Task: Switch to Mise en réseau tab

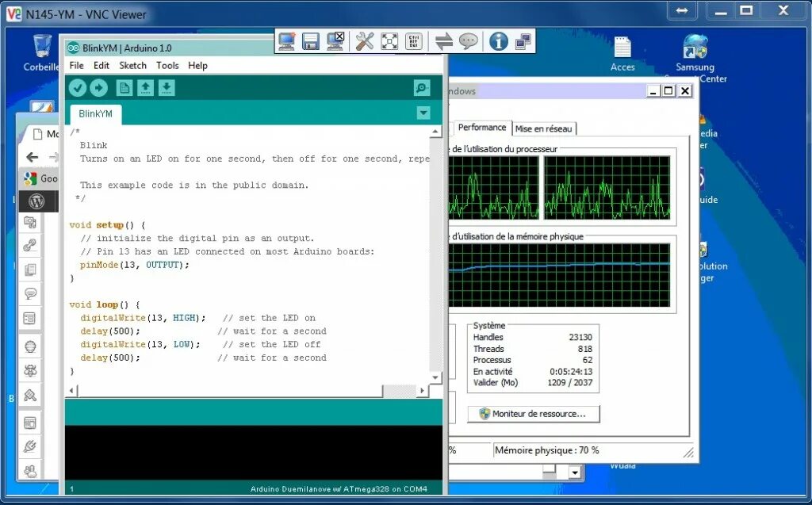Action: pos(543,128)
